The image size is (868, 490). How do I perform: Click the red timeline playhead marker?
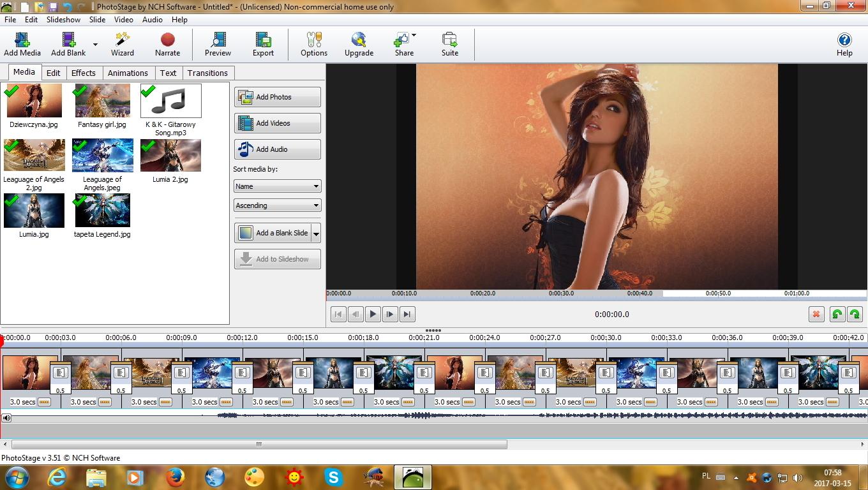coord(2,341)
